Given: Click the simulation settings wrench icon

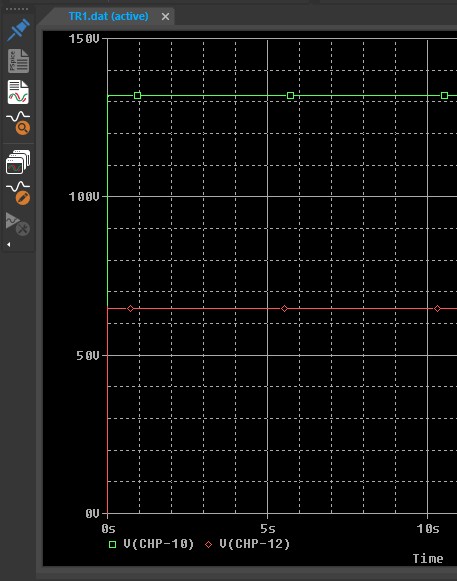Looking at the screenshot, I should tap(18, 224).
